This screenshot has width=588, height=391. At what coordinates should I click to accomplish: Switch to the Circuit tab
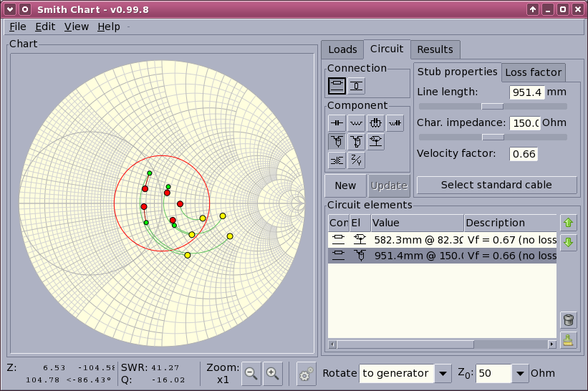pos(387,49)
